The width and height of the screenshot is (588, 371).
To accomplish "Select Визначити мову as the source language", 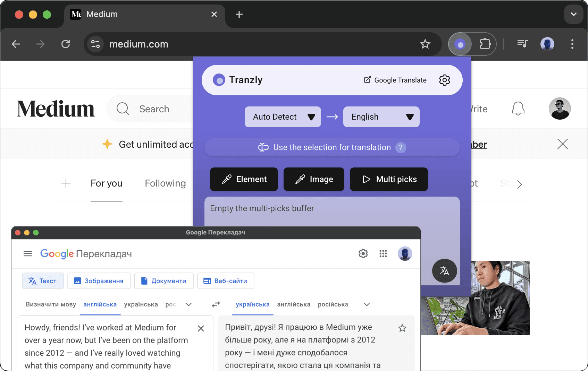I will [51, 304].
